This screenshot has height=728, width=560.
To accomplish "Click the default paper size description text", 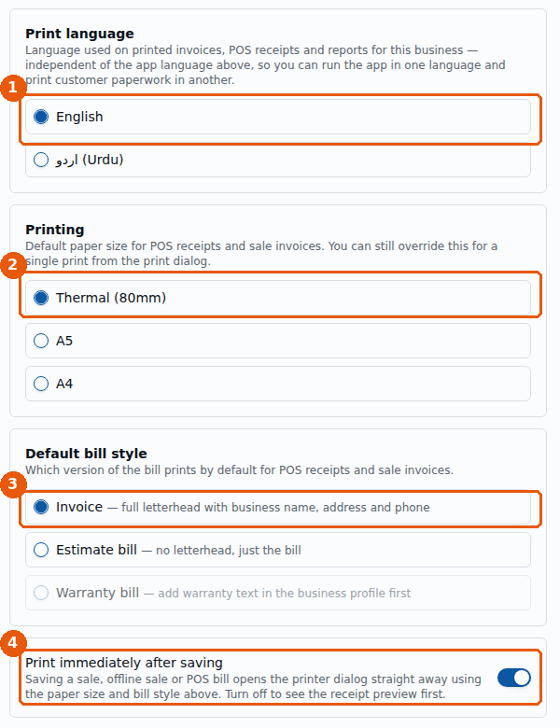I will (x=261, y=254).
